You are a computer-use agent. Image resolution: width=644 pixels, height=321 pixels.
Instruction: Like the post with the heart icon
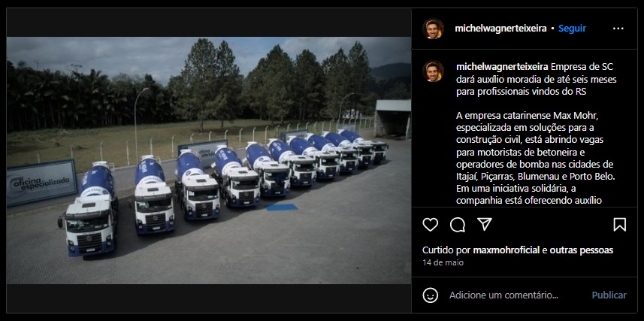[430, 225]
